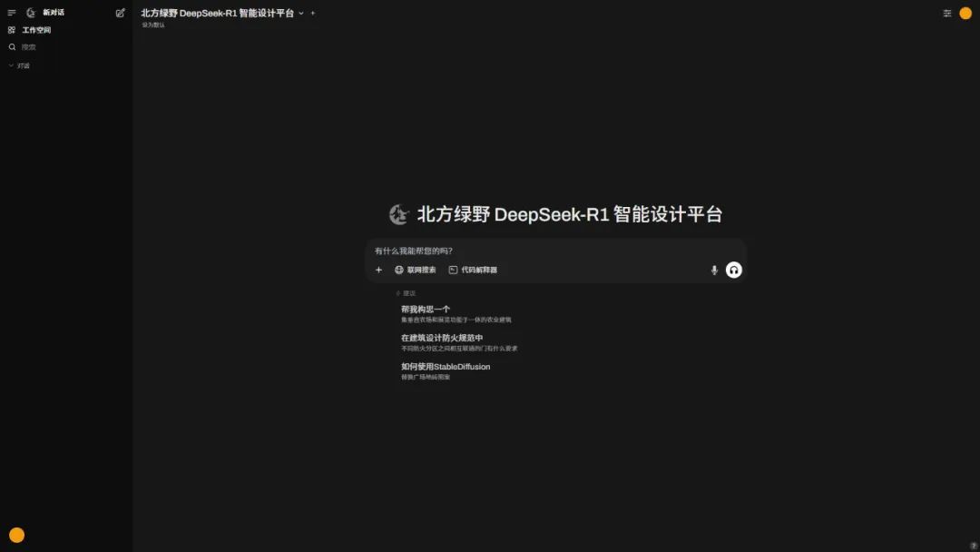This screenshot has height=552, width=980.
Task: Click the plus attachment icon in input box
Action: 379,270
